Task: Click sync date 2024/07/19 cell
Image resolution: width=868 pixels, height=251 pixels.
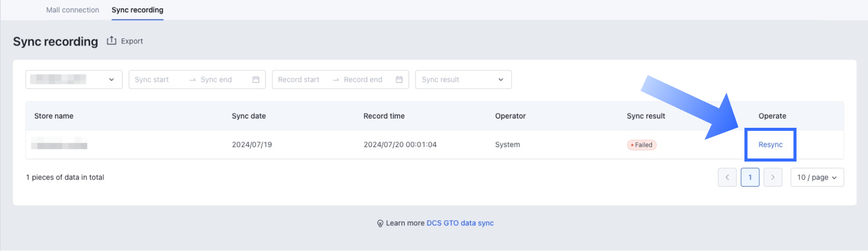Action: pos(252,145)
